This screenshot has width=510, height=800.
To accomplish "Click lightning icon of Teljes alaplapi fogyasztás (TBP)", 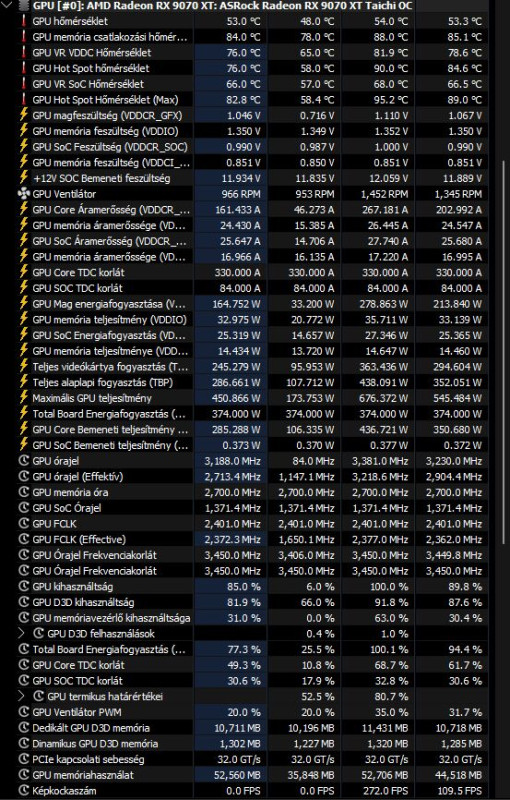I will click(x=23, y=383).
